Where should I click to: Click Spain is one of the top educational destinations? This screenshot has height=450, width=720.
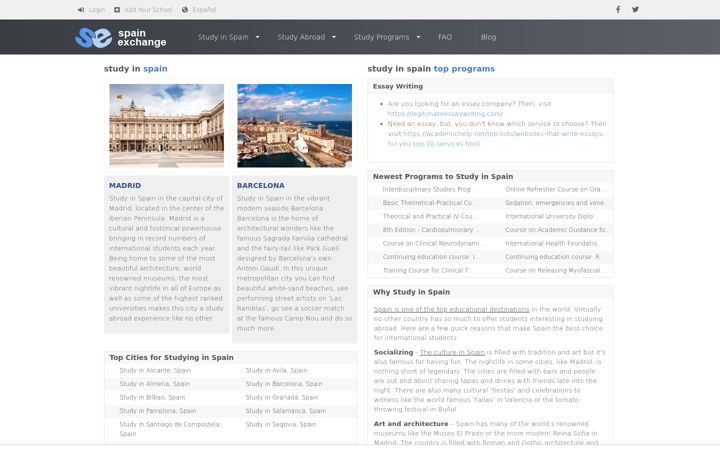coord(451,309)
